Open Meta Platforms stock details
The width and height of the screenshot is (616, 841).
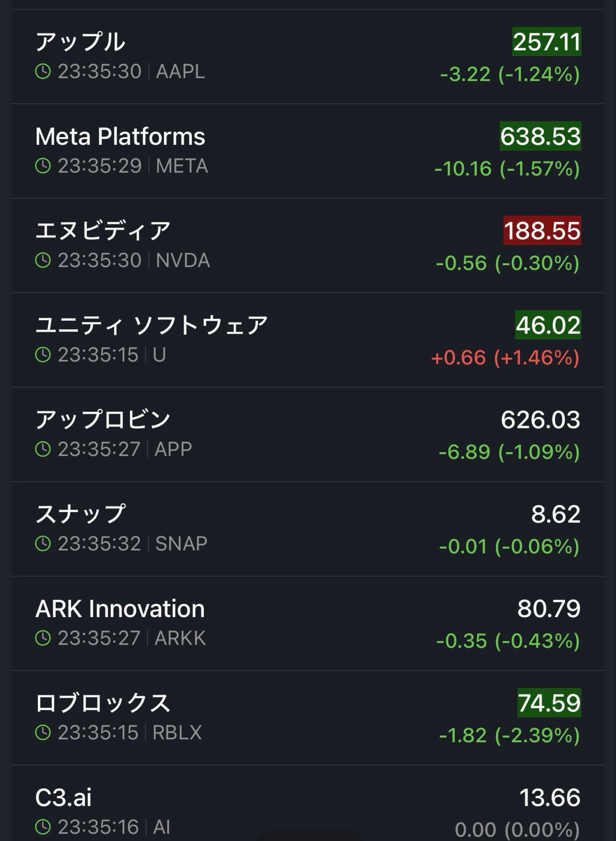(x=120, y=136)
